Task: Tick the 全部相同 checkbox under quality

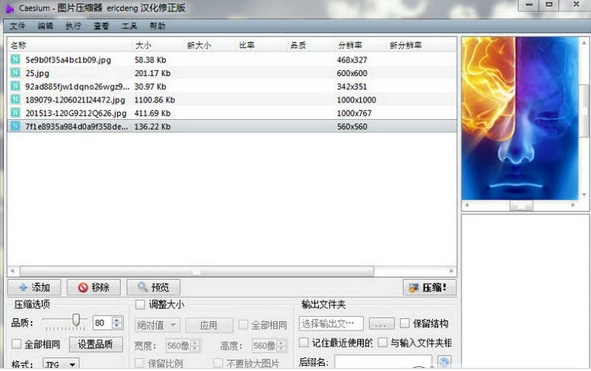Action: point(16,344)
